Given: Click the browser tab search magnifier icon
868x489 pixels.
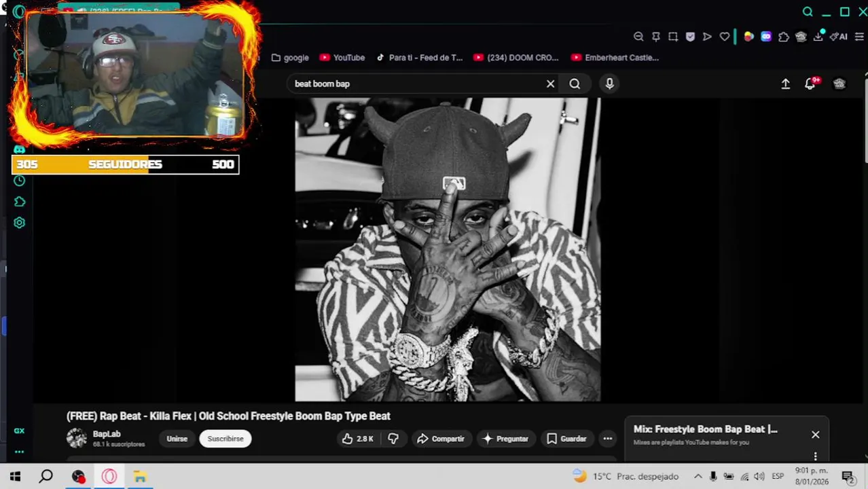Looking at the screenshot, I should point(808,12).
